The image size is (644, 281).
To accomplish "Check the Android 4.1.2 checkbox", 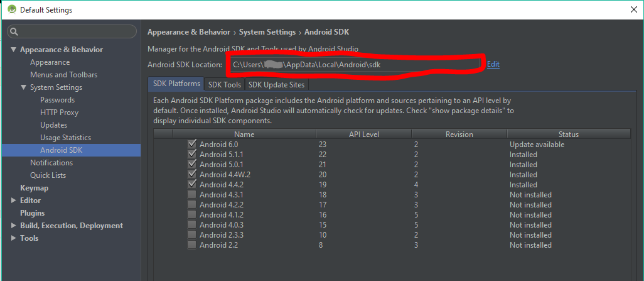I will click(x=192, y=215).
